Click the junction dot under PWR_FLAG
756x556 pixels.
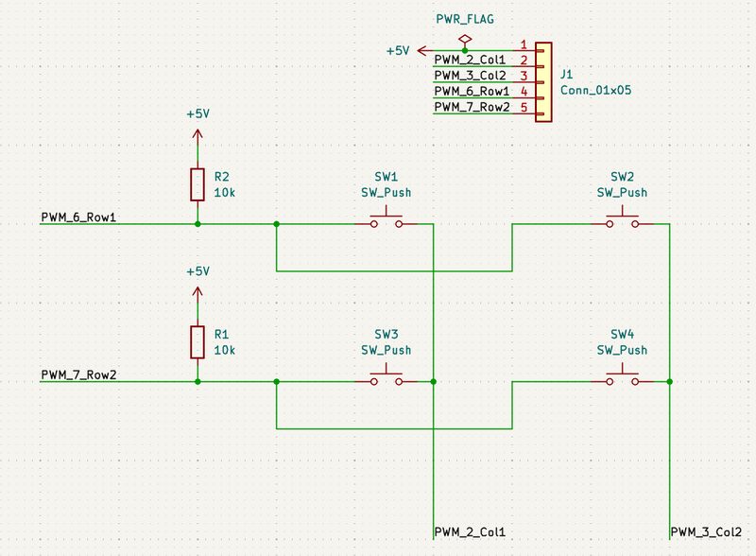pos(465,51)
